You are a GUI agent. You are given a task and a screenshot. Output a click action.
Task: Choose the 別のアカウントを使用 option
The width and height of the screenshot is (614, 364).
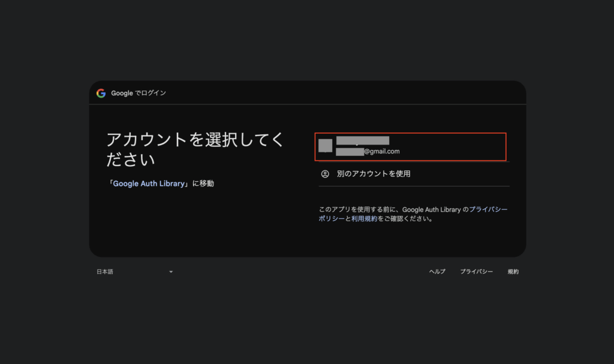374,174
